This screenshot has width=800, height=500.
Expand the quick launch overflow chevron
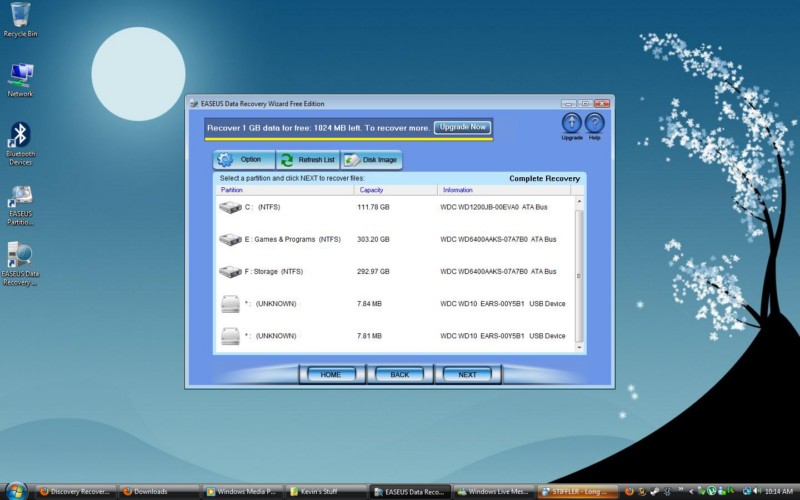[x=681, y=489]
